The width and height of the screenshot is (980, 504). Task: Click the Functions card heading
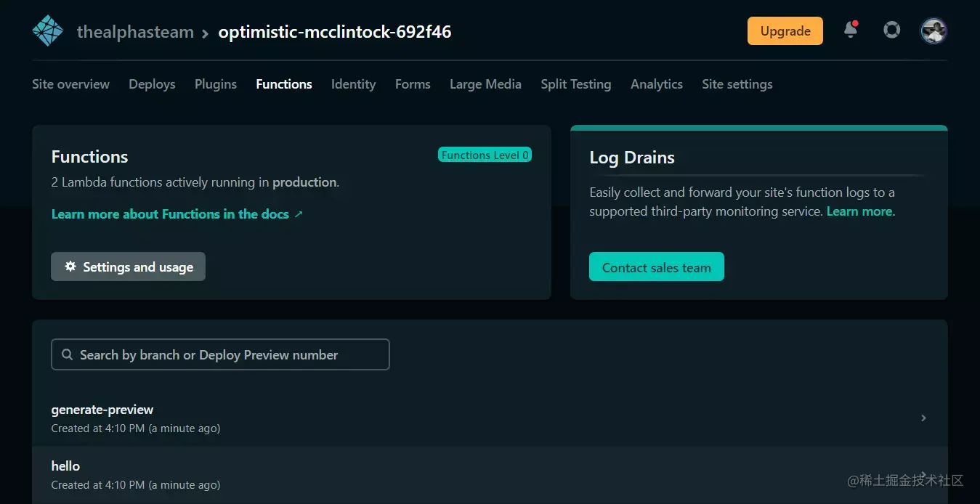89,157
